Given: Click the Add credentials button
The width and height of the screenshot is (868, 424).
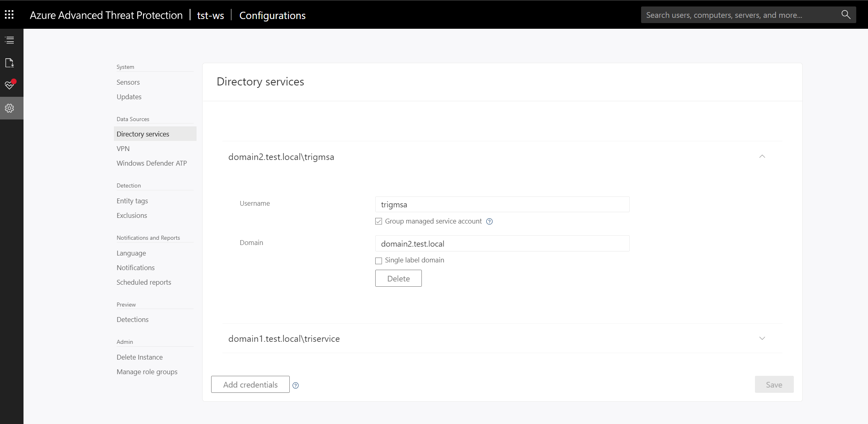Looking at the screenshot, I should pyautogui.click(x=250, y=384).
